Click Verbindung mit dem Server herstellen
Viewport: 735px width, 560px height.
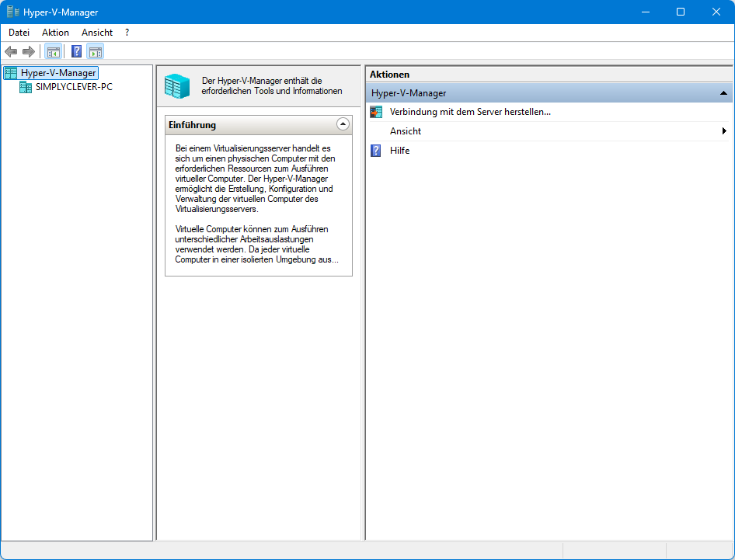coord(470,112)
